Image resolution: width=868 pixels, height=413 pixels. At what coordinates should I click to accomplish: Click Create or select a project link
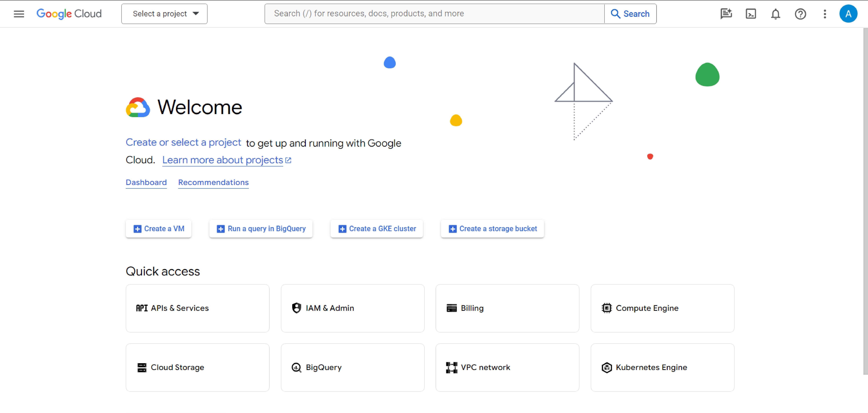click(183, 142)
